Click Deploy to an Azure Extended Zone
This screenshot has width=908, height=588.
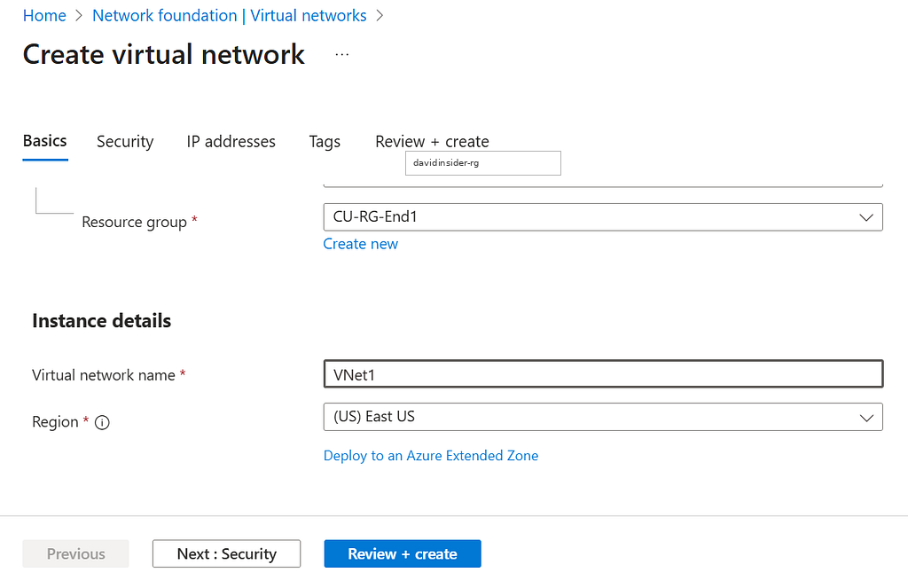[431, 456]
